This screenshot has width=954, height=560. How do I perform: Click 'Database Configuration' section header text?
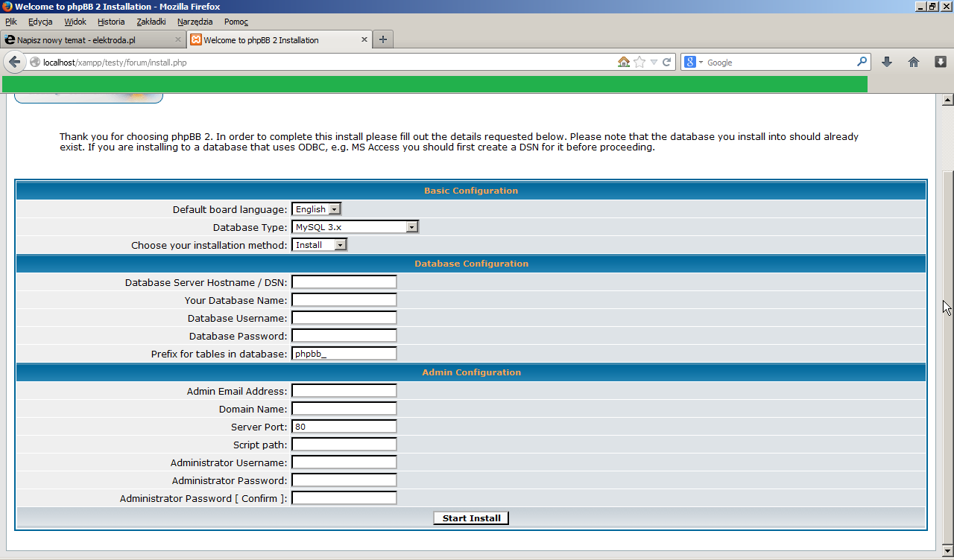click(471, 264)
